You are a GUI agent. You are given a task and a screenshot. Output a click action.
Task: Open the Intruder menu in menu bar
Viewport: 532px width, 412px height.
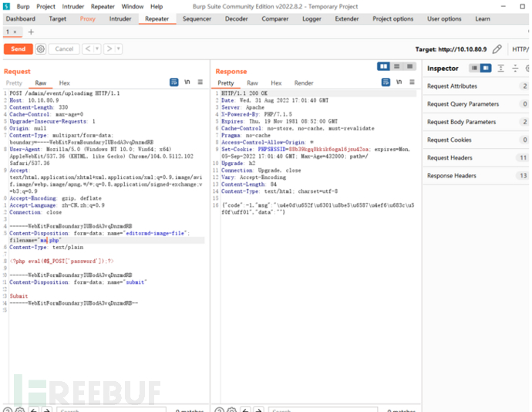(73, 6)
